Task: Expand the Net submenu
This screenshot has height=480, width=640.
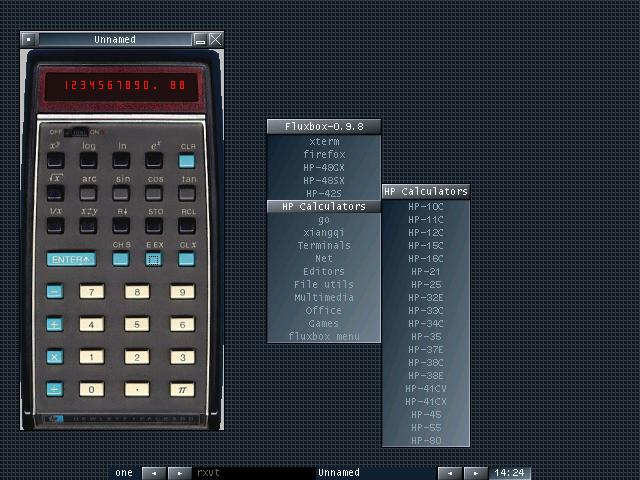Action: (324, 258)
